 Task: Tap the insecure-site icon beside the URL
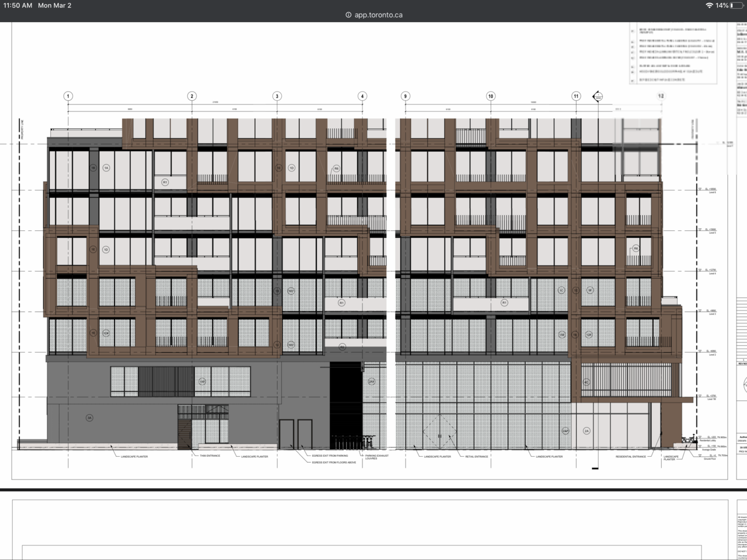click(x=348, y=15)
